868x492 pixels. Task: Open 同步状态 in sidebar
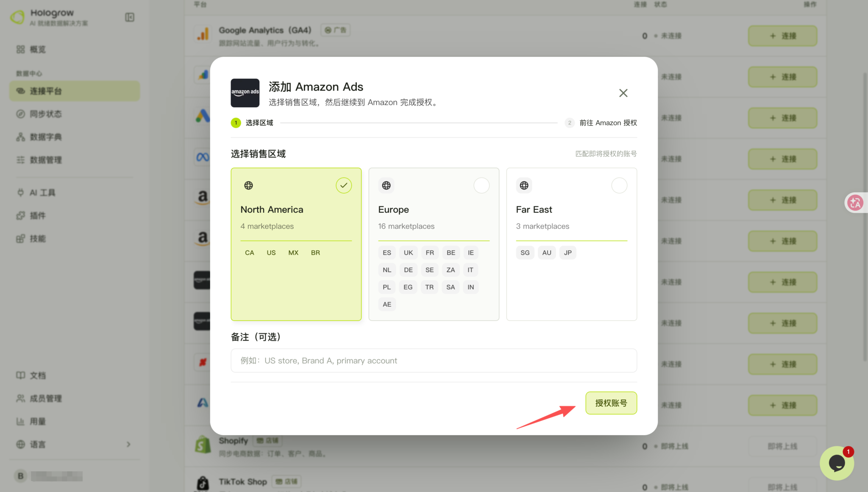(x=74, y=114)
